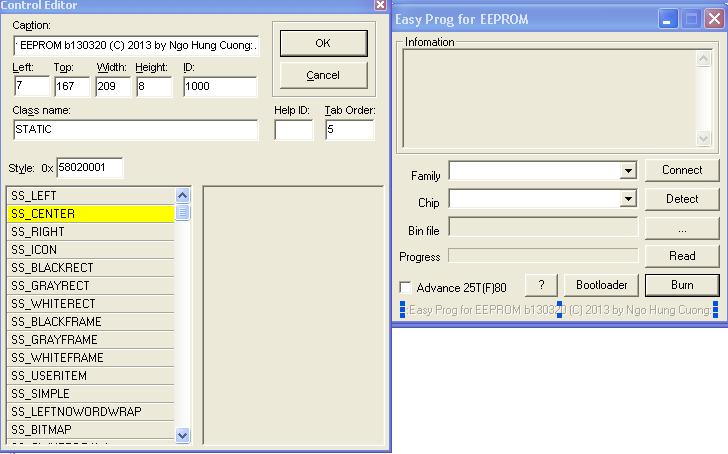This screenshot has width=728, height=454.
Task: Select SS_BLACKRECT style
Action: click(91, 268)
